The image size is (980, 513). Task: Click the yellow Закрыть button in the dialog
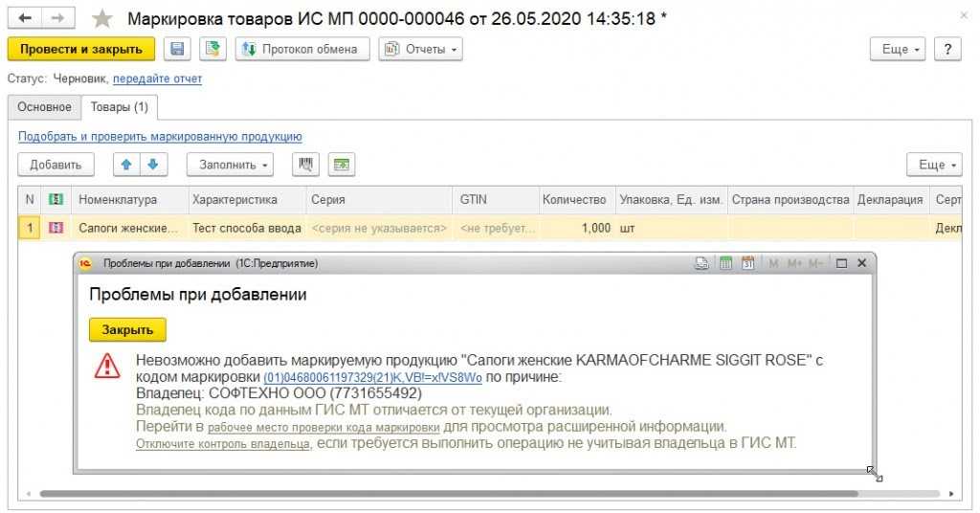(127, 330)
